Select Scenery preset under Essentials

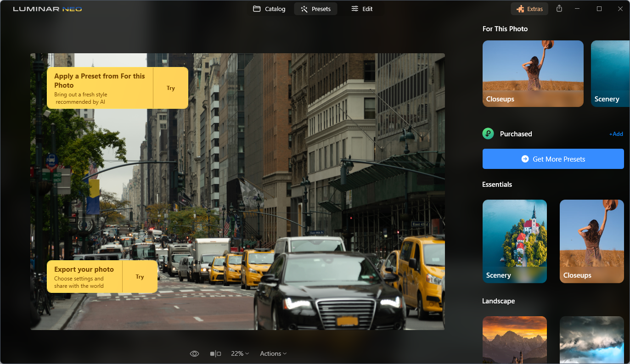click(x=515, y=241)
